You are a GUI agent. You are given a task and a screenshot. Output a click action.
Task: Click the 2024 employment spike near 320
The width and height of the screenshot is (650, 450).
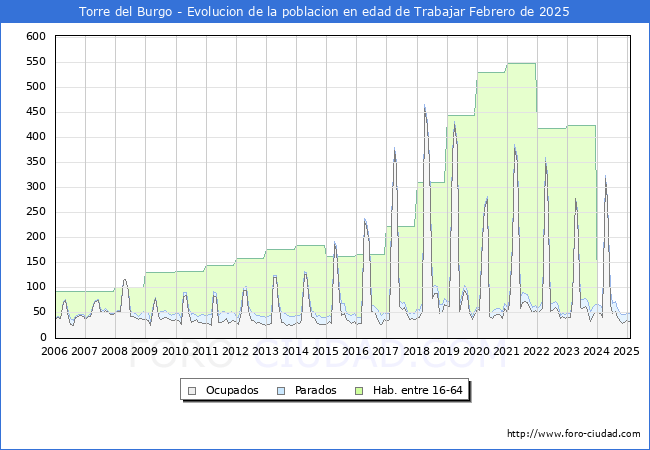click(x=606, y=177)
